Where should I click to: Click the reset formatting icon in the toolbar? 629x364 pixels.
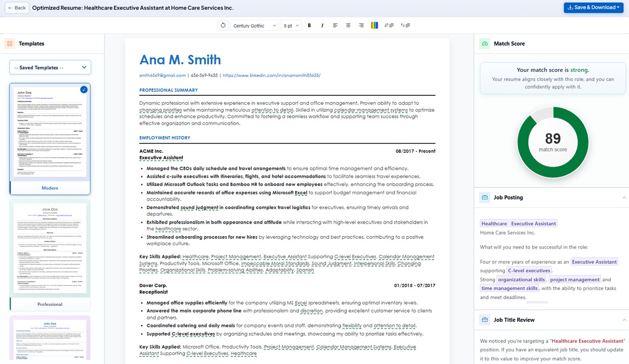tap(223, 25)
